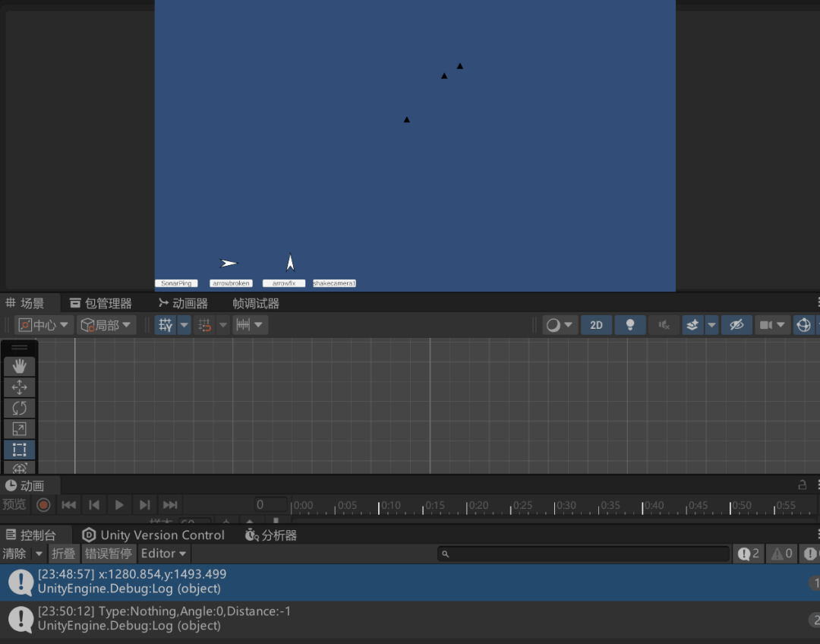820x644 pixels.
Task: Open grid snapping settings arrow
Action: pyautogui.click(x=223, y=325)
